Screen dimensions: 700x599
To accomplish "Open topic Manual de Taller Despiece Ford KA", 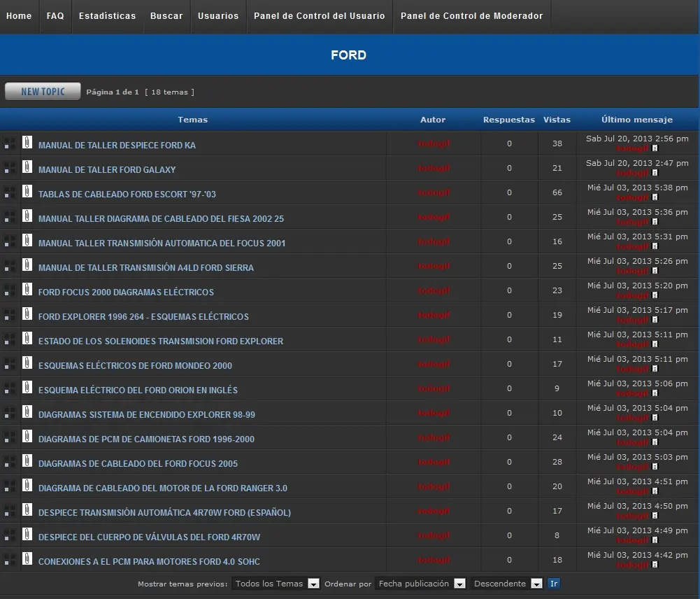I will click(117, 145).
